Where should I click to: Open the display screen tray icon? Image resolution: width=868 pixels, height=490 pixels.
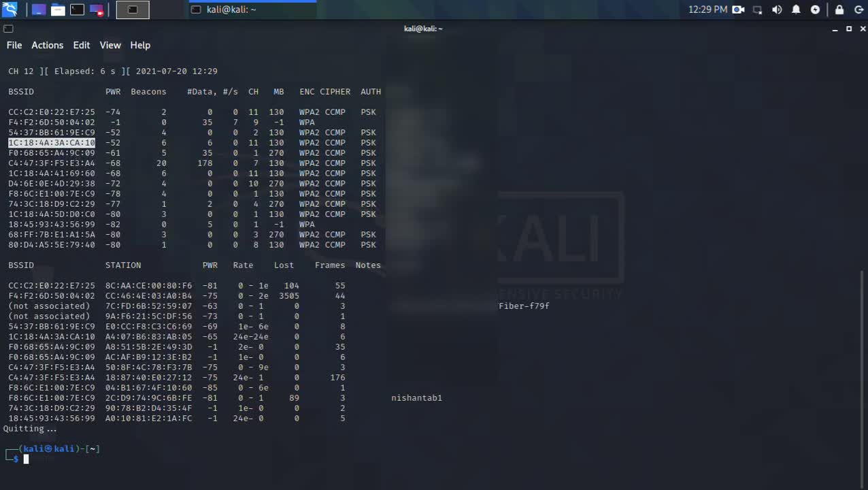pos(757,10)
